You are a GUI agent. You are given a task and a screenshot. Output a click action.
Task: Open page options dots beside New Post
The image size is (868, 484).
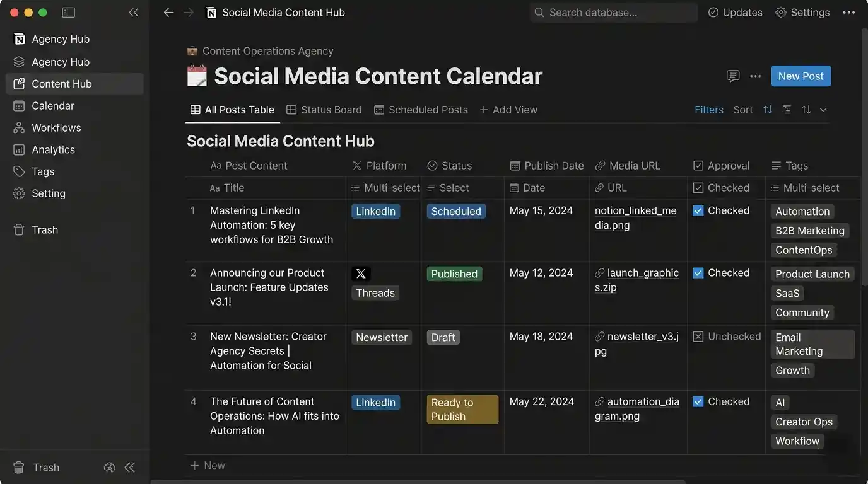coord(756,76)
